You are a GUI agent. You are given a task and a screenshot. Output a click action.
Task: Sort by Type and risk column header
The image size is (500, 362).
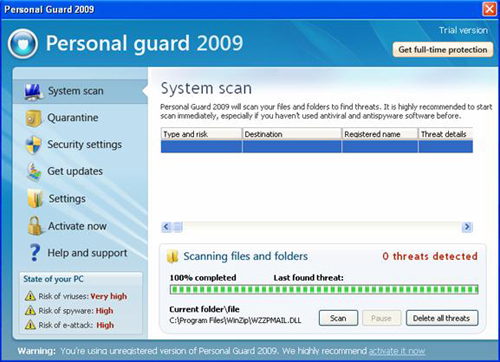201,134
